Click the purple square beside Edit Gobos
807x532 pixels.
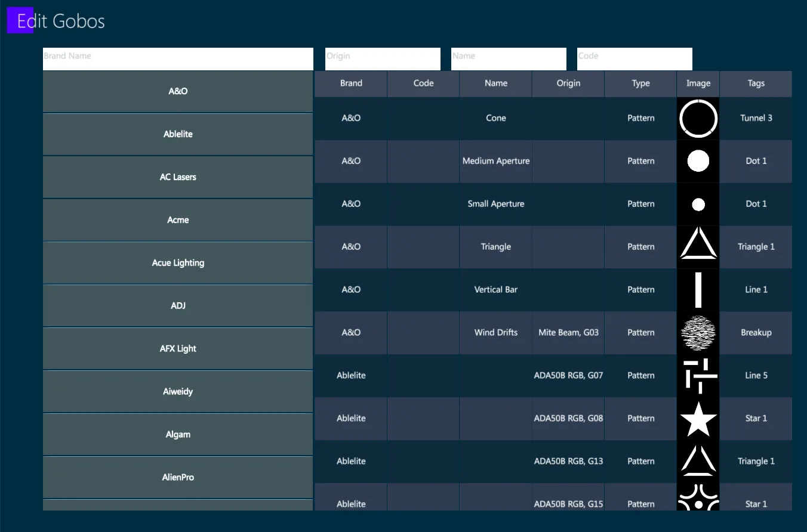pyautogui.click(x=20, y=20)
